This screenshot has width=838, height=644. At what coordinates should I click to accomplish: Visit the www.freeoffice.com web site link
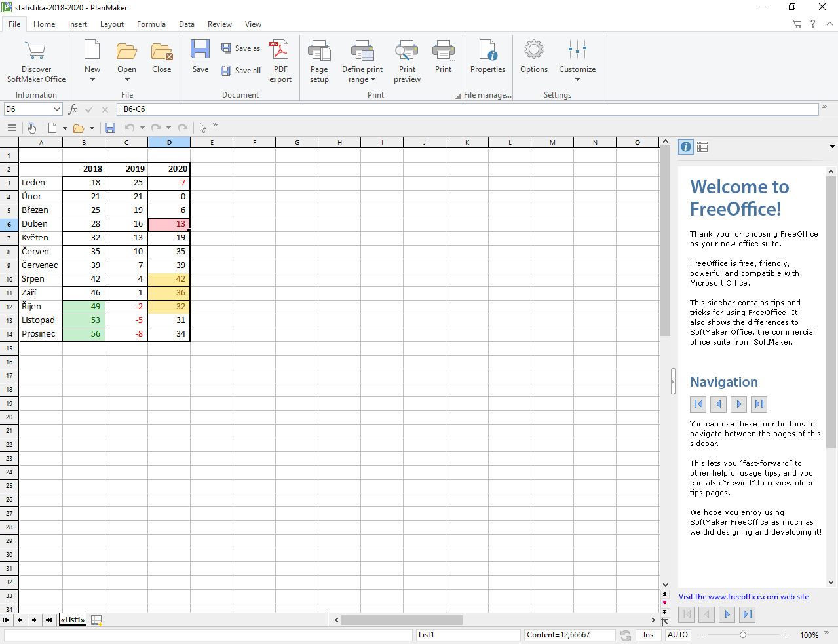pos(743,597)
